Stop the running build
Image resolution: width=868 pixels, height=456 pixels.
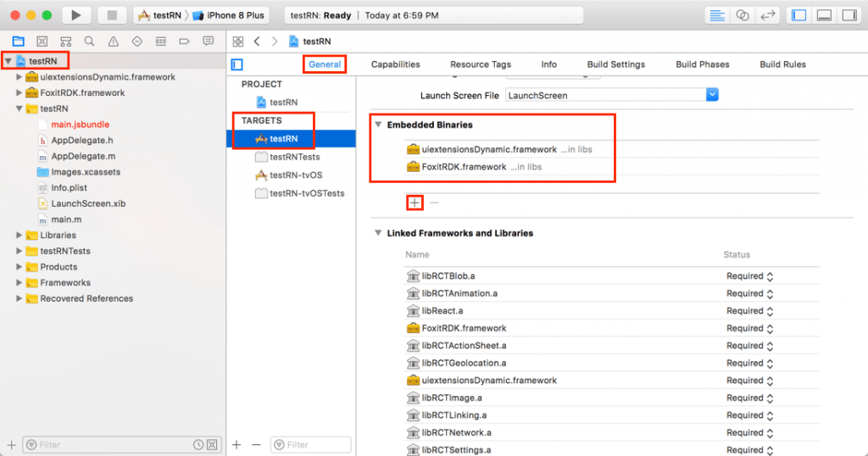112,15
